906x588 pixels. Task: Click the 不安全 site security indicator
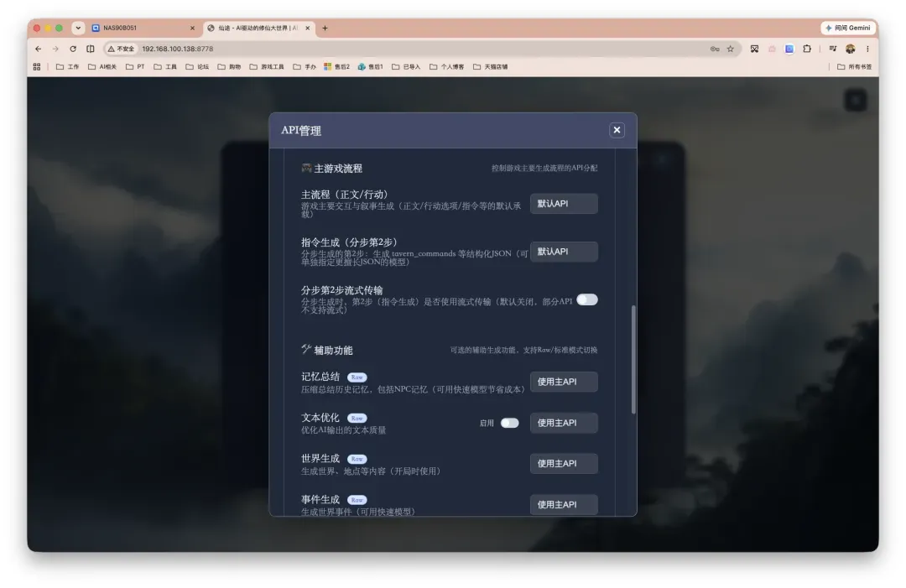click(121, 49)
